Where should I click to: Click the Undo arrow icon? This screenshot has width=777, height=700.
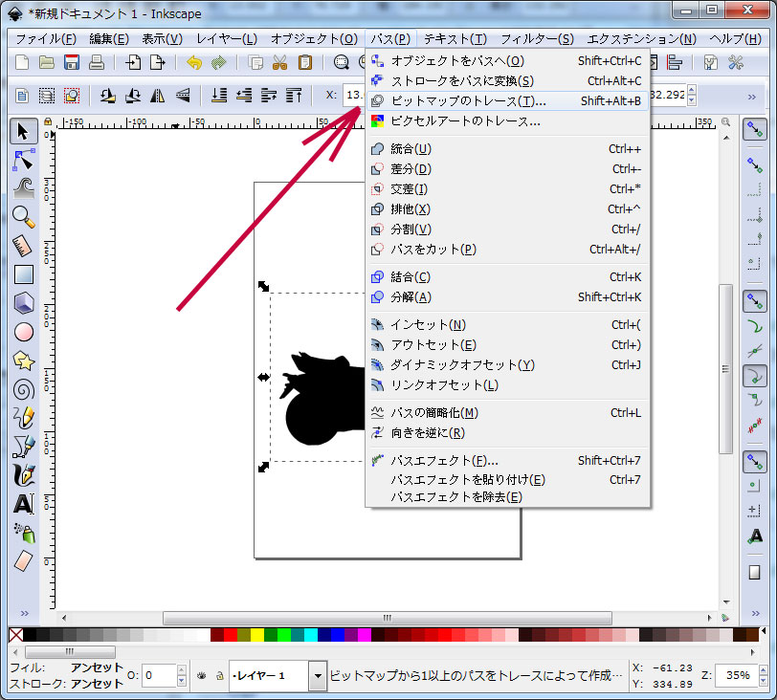[195, 63]
